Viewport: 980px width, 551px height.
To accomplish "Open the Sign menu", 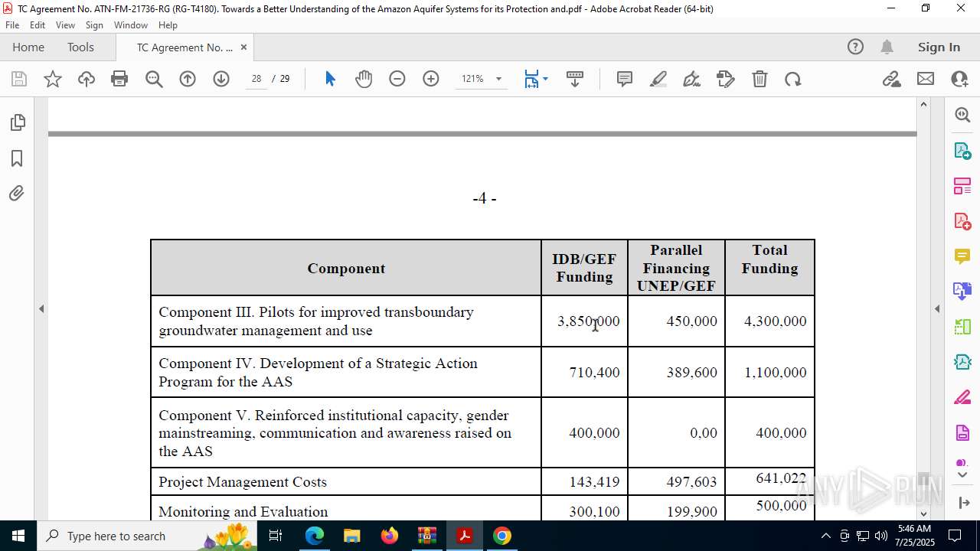I will pos(94,25).
